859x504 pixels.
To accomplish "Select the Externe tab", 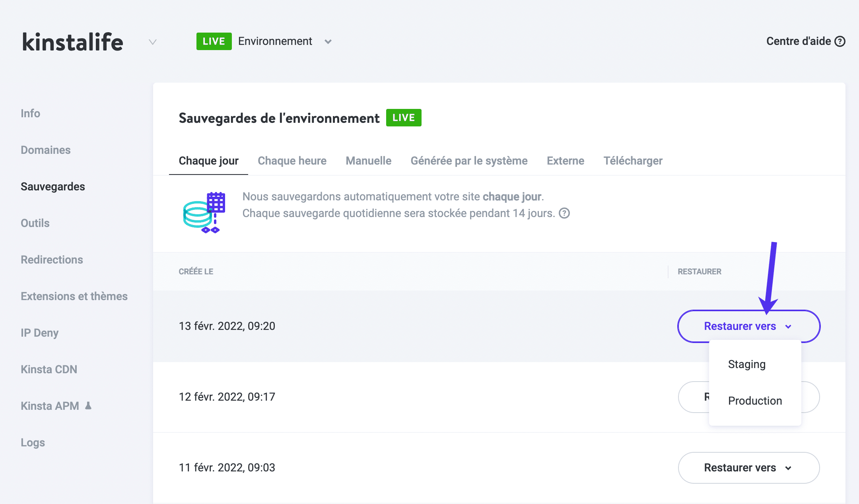I will pyautogui.click(x=565, y=161).
